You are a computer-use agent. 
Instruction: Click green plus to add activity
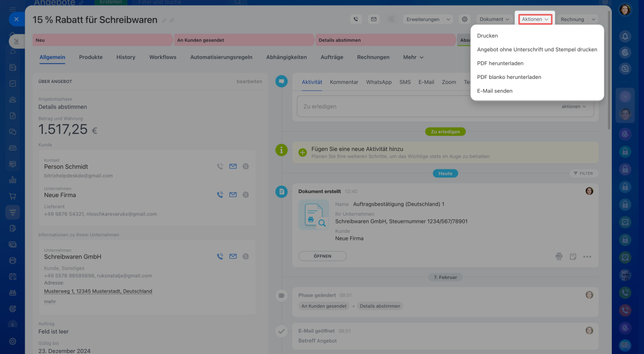coord(302,152)
